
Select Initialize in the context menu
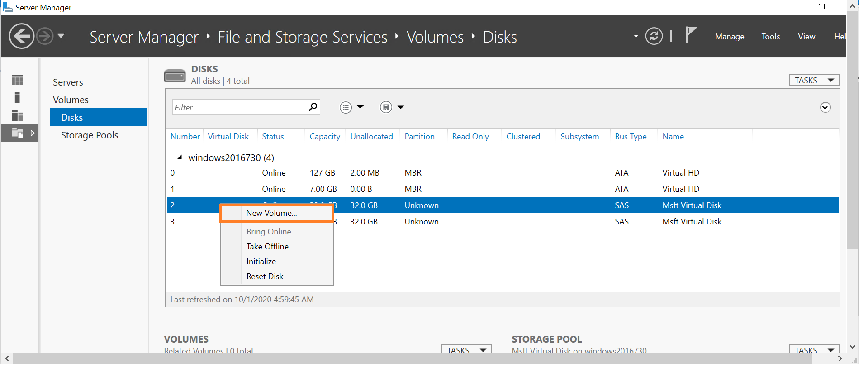pos(261,262)
